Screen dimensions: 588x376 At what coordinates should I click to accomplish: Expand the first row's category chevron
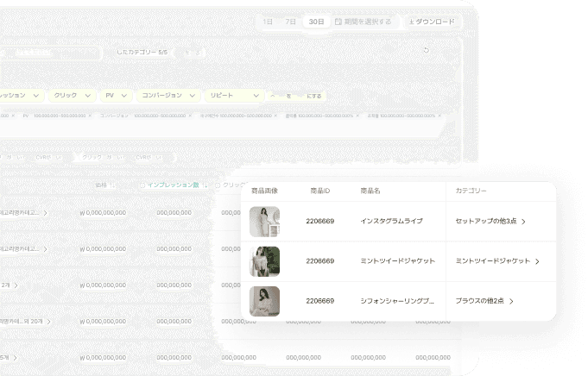point(46,213)
